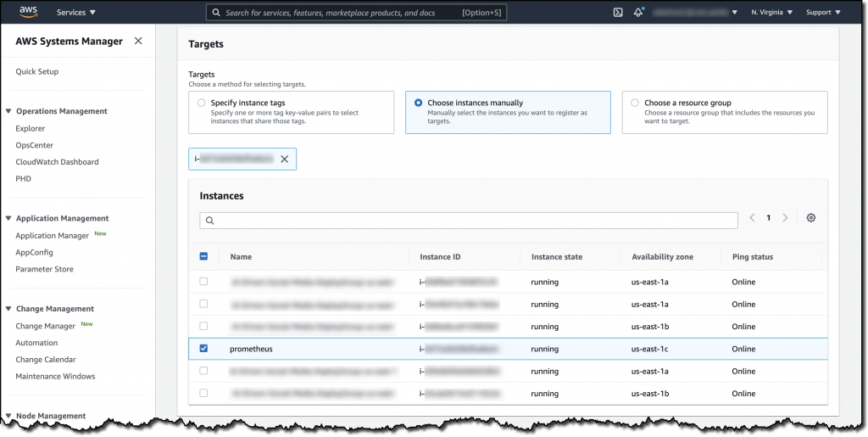Open AppConfig in sidebar
This screenshot has width=868, height=437.
coord(34,252)
